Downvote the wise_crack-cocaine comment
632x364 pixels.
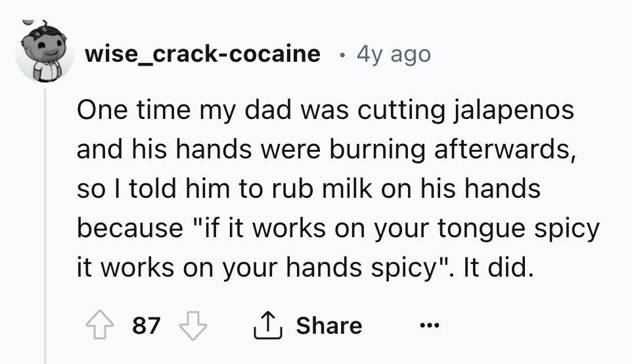click(x=193, y=325)
